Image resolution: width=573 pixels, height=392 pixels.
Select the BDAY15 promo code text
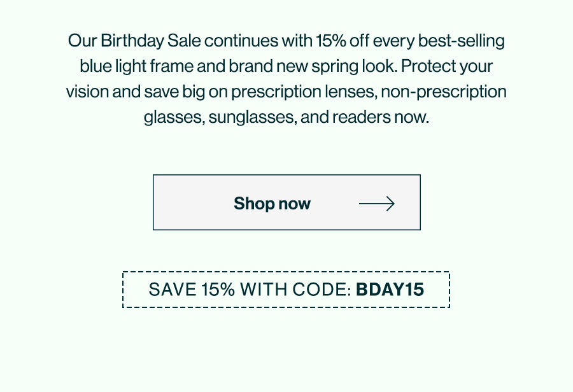[390, 290]
